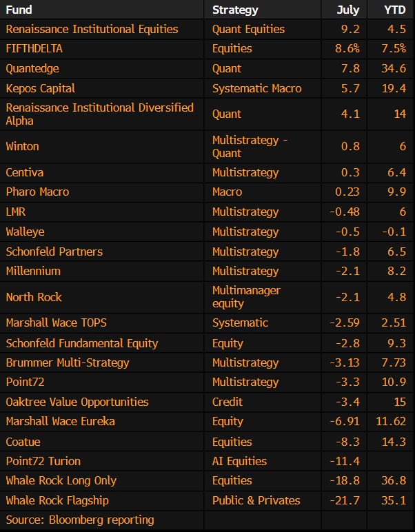Click July value 7.8 for Quantedge
Screen dimensions: 415x532
tap(350, 68)
